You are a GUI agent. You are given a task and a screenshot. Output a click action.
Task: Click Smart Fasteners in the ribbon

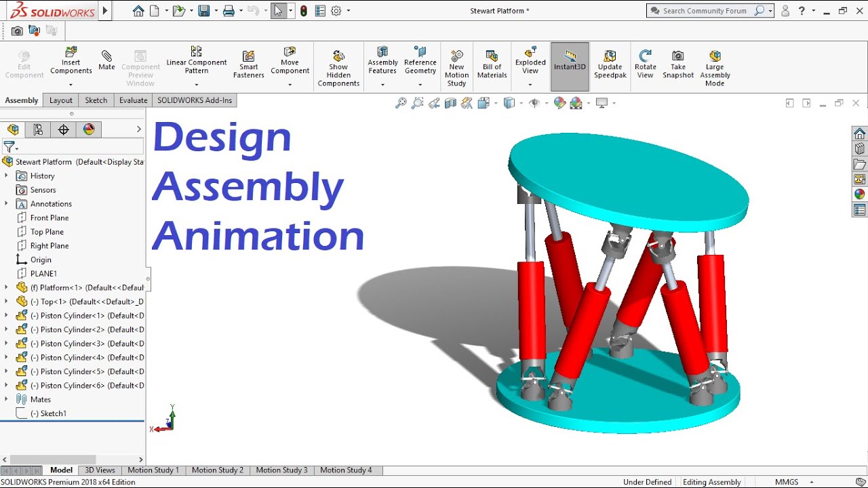(249, 64)
